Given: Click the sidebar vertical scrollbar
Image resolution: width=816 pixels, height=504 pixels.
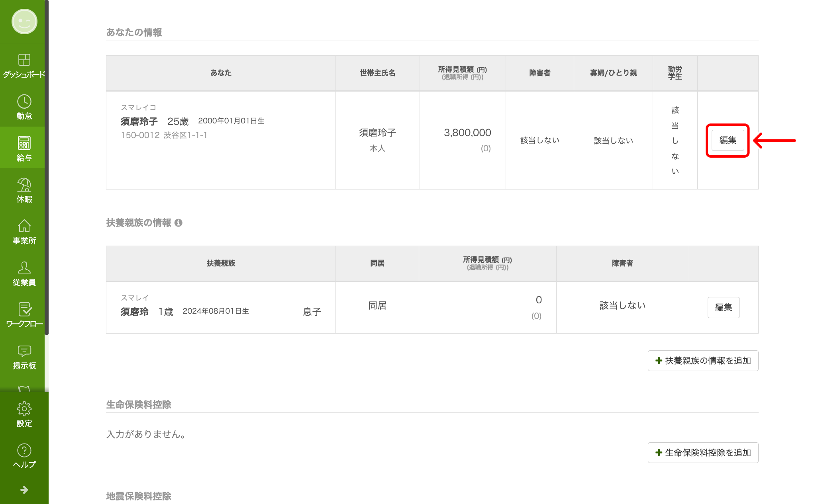Looking at the screenshot, I should point(47,167).
